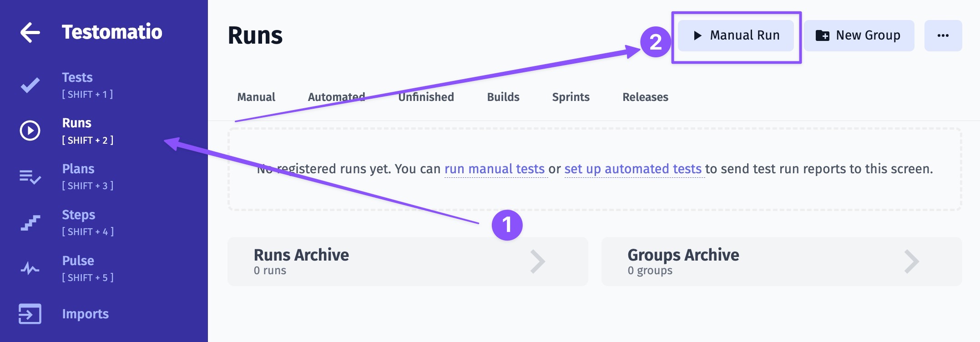980x342 pixels.
Task: Go to the Sprints tab
Action: (x=571, y=97)
